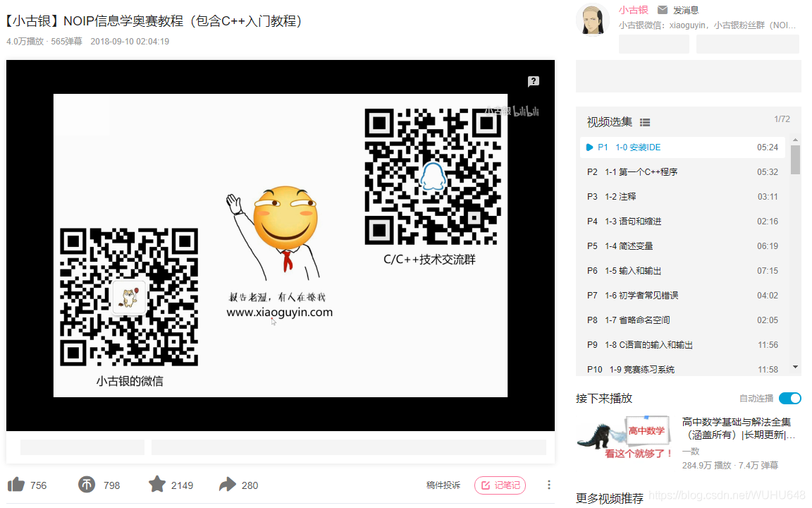
Task: Click the video title NOIP信息学奥赛教程
Action: pos(154,20)
